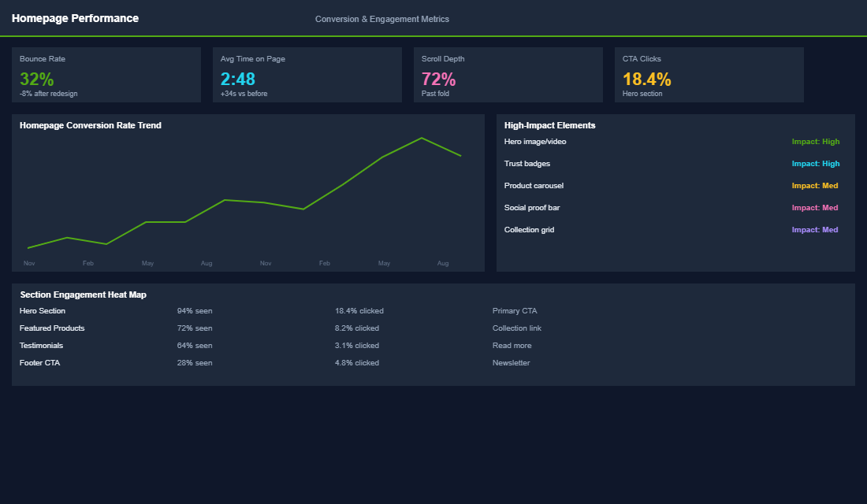Select the High-Impact Elements panel header
867x504 pixels.
(549, 124)
